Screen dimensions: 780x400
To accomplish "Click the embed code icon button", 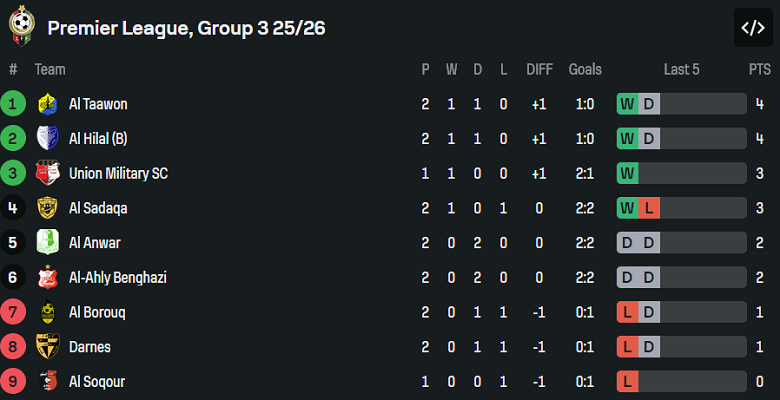I will tap(753, 28).
